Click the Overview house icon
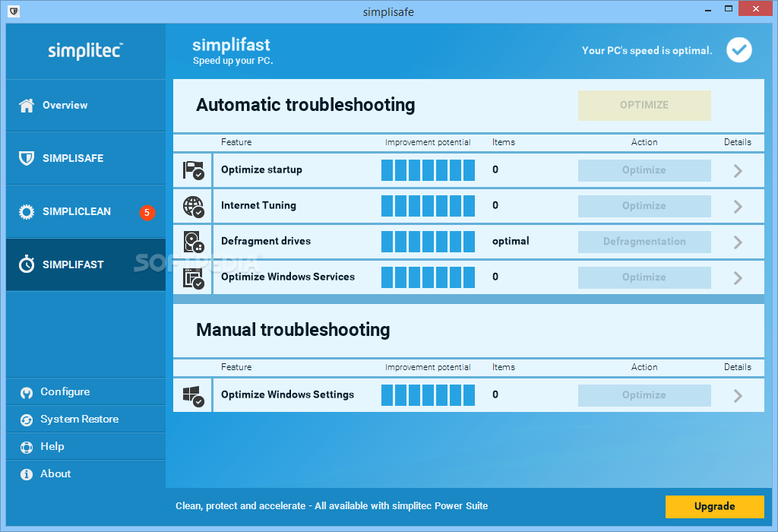 [27, 105]
